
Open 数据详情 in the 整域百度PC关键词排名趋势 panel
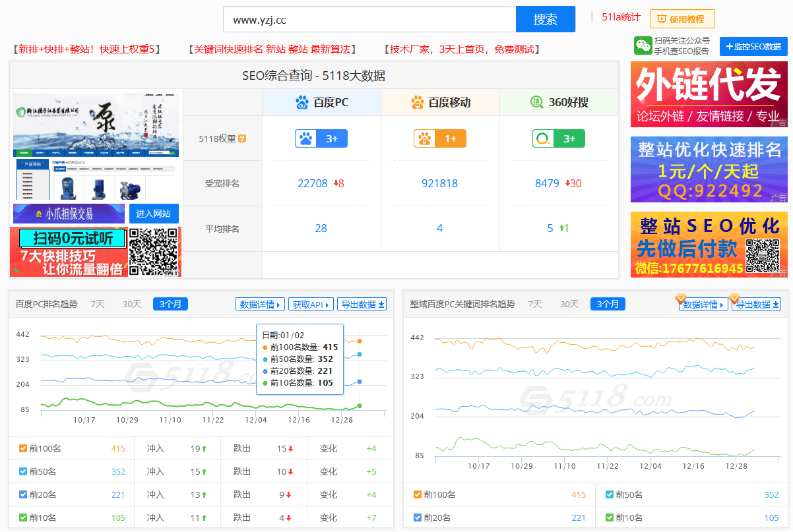[704, 305]
